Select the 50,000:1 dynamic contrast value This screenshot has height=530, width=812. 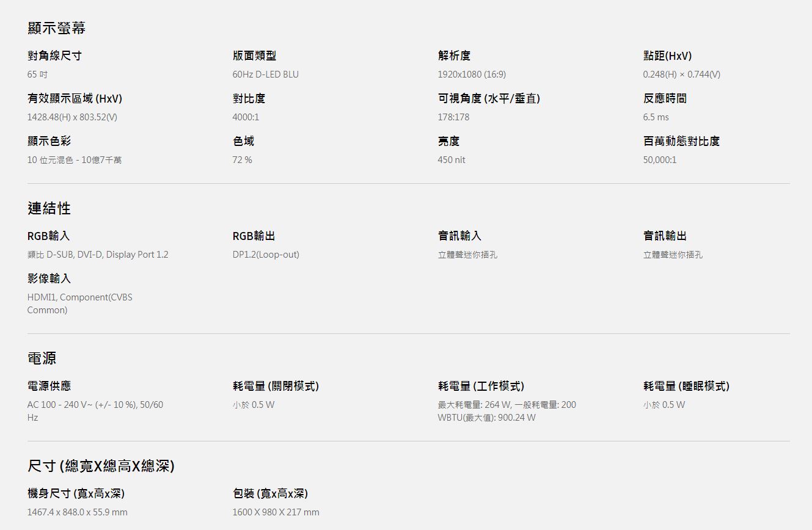pyautogui.click(x=659, y=160)
